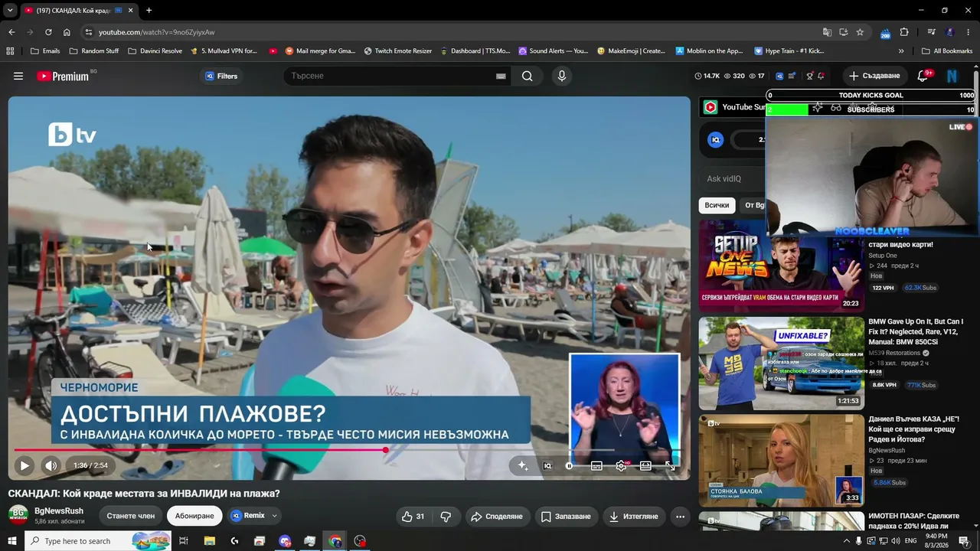
Task: Start voice search with the microphone
Action: tap(562, 76)
